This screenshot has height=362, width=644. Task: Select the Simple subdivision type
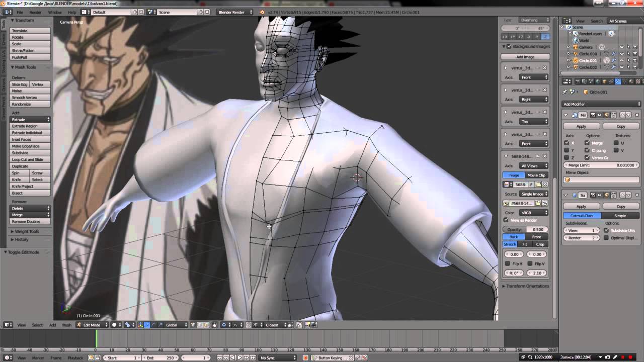coord(620,216)
